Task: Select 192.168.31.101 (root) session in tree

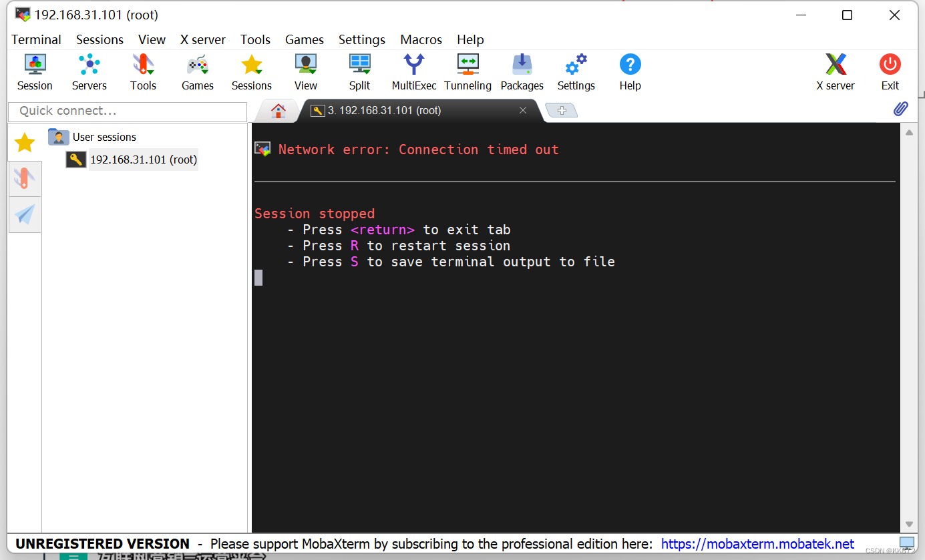Action: (x=144, y=160)
